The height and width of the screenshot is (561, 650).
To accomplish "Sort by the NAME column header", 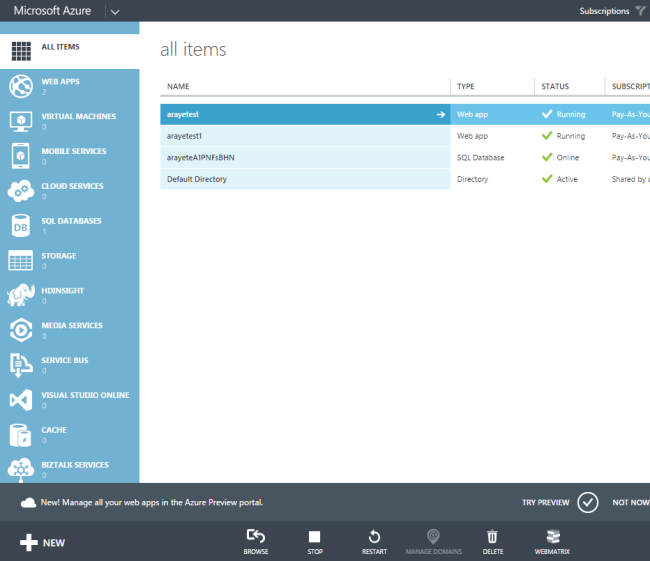I will click(x=178, y=86).
